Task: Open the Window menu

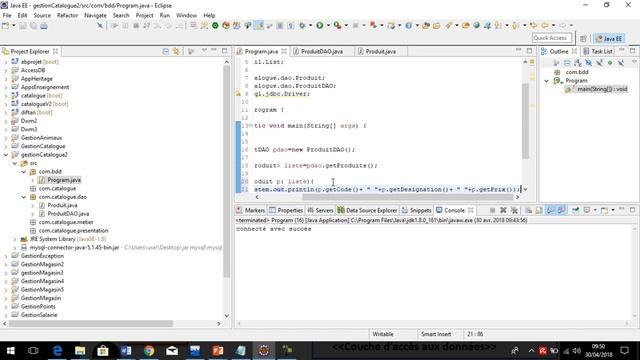Action: [187, 15]
